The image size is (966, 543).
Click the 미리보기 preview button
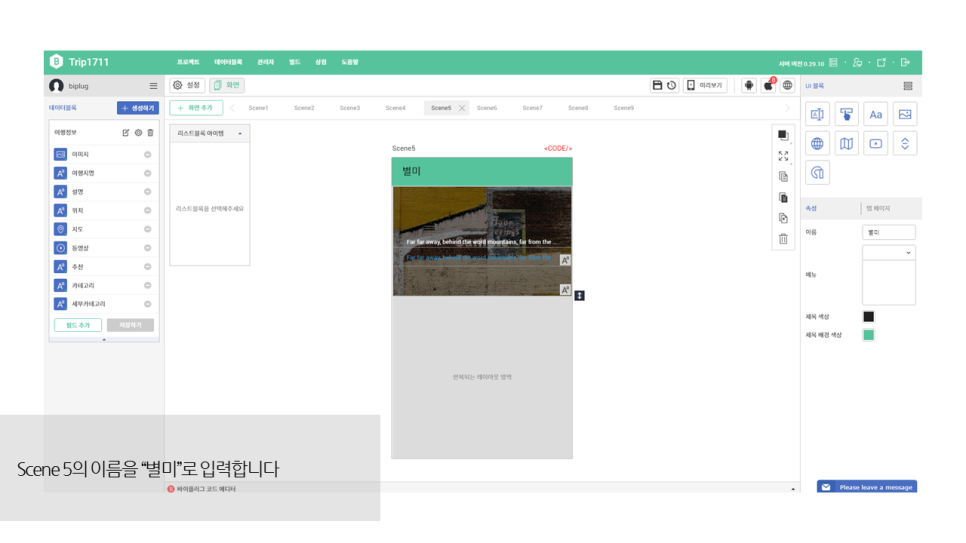tap(705, 85)
